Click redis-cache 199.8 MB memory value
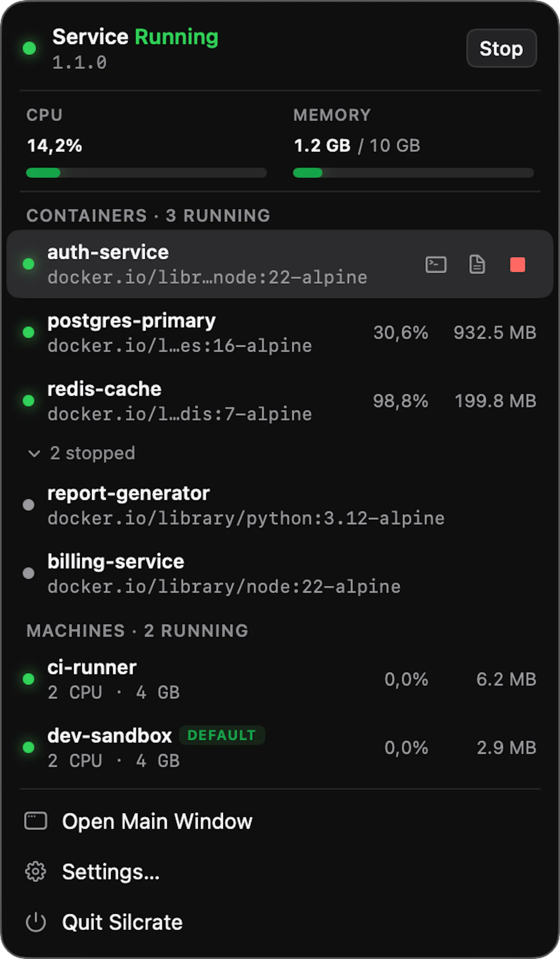The width and height of the screenshot is (560, 959). coord(496,401)
